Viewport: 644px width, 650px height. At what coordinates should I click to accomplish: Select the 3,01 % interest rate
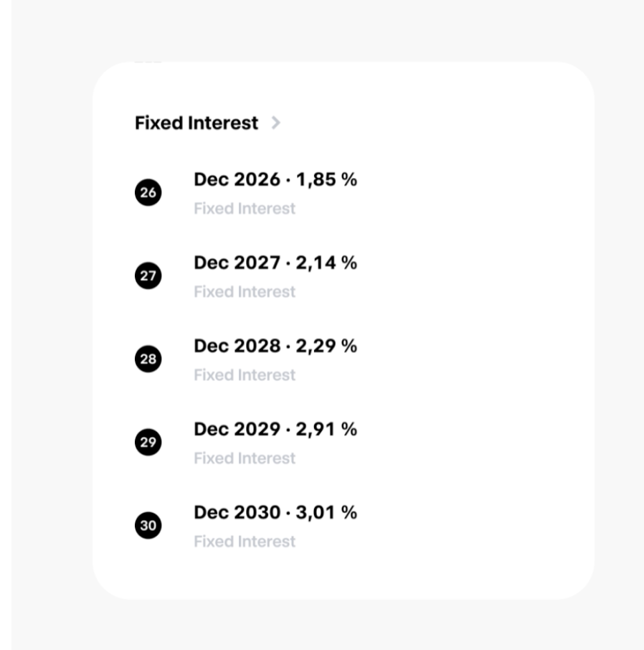point(326,512)
